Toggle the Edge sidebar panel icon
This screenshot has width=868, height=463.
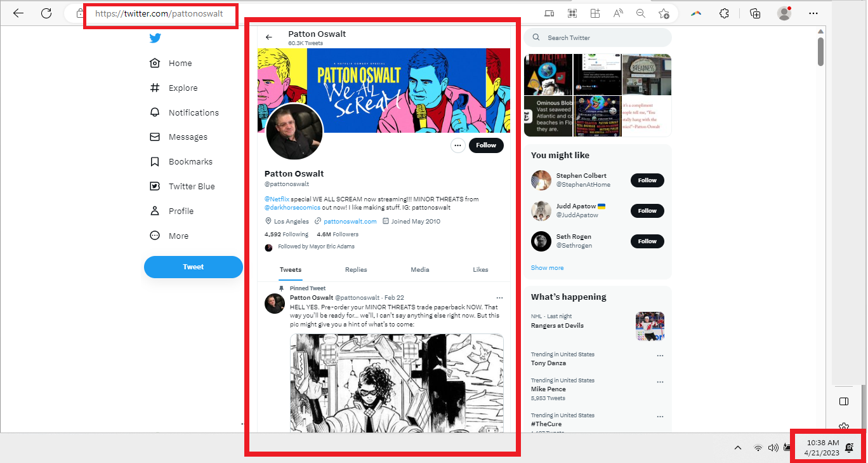coord(844,401)
